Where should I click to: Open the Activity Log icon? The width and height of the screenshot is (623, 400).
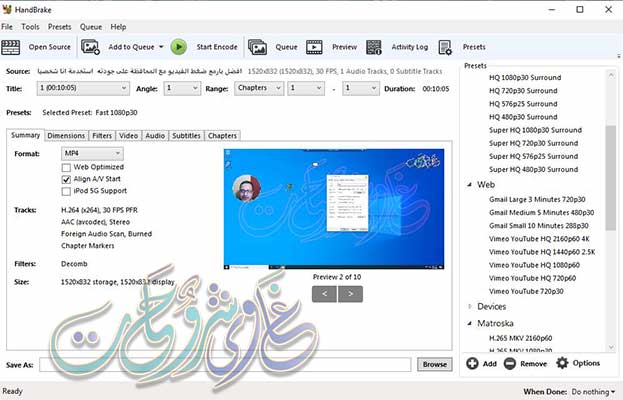374,47
